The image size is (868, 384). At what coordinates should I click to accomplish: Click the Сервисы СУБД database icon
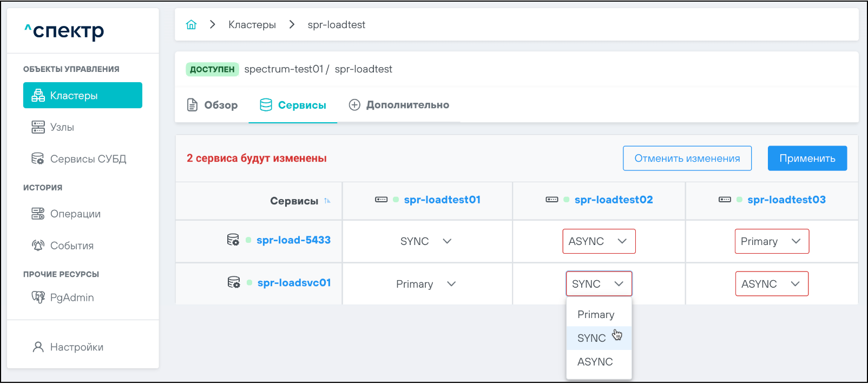pyautogui.click(x=38, y=159)
